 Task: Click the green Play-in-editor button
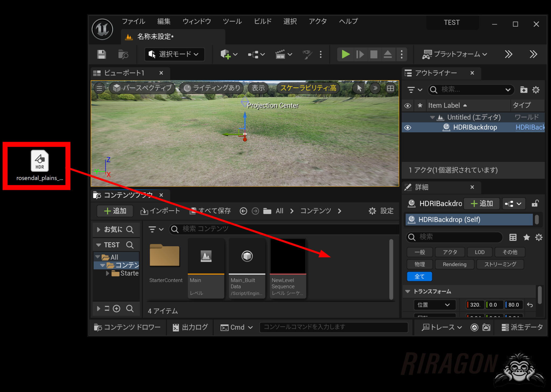[345, 54]
